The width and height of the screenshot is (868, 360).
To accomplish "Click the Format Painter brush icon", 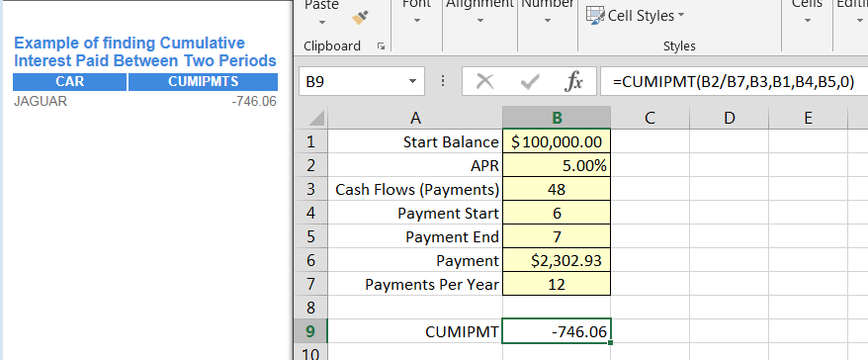I will (361, 18).
